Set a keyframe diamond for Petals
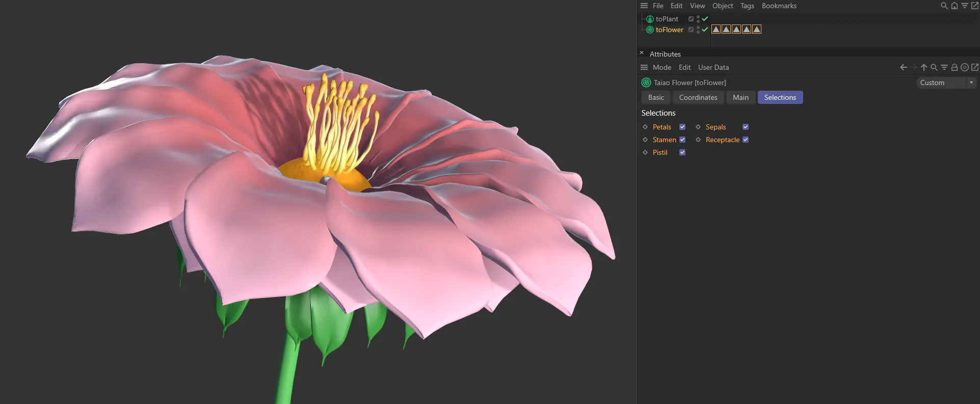The width and height of the screenshot is (980, 404). click(645, 127)
